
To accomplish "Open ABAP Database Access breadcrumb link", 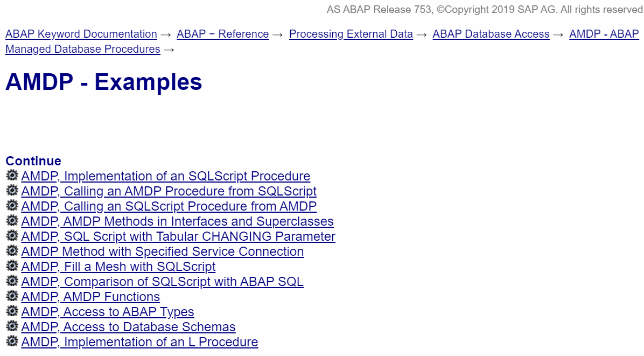I will tap(491, 34).
